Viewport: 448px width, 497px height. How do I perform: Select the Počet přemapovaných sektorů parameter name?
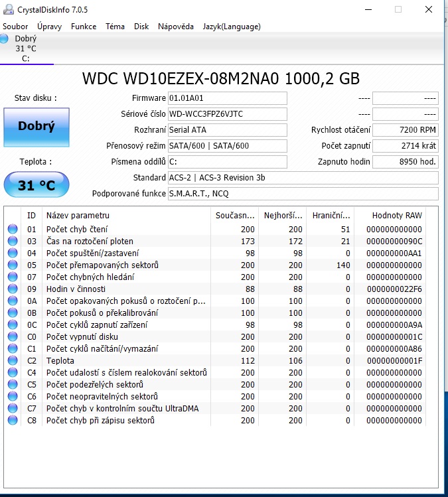coord(102,265)
